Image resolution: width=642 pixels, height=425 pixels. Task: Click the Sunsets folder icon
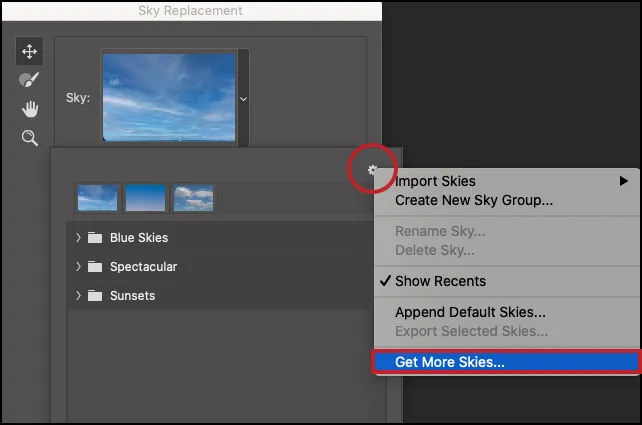pyautogui.click(x=95, y=296)
